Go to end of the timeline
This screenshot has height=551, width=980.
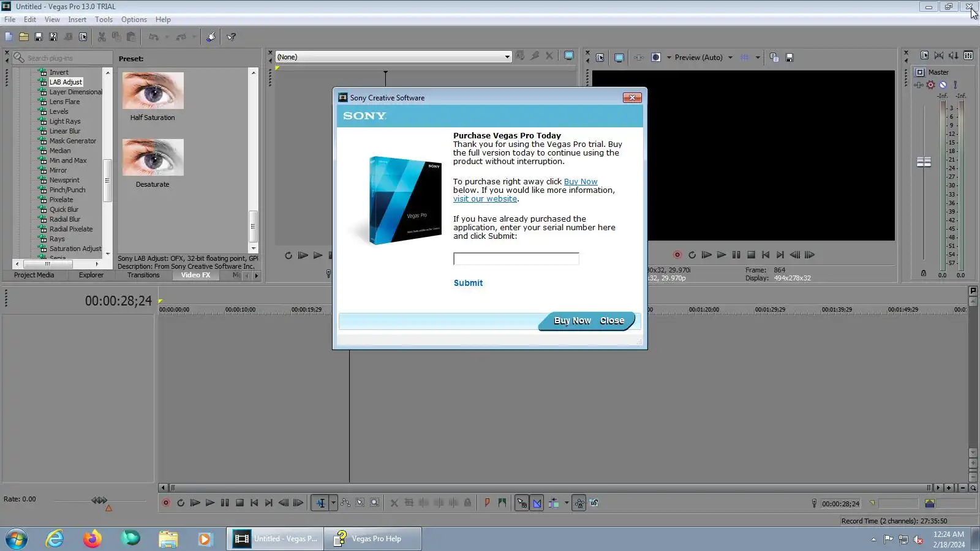click(269, 503)
